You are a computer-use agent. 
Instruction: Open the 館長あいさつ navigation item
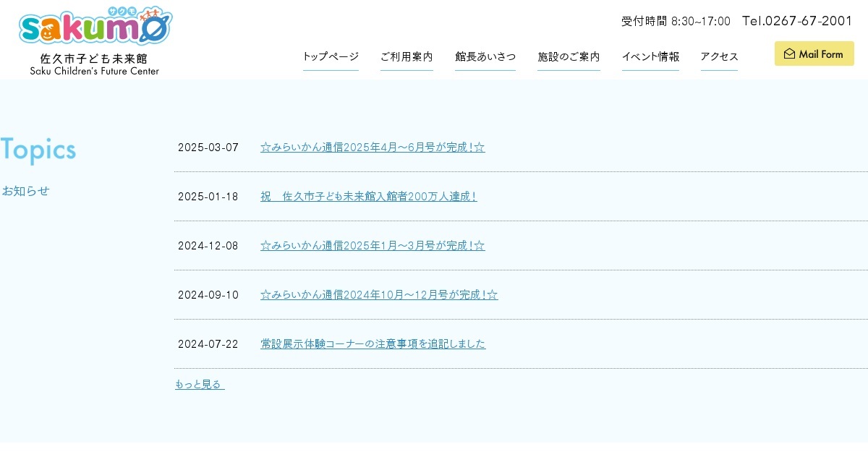[x=485, y=56]
